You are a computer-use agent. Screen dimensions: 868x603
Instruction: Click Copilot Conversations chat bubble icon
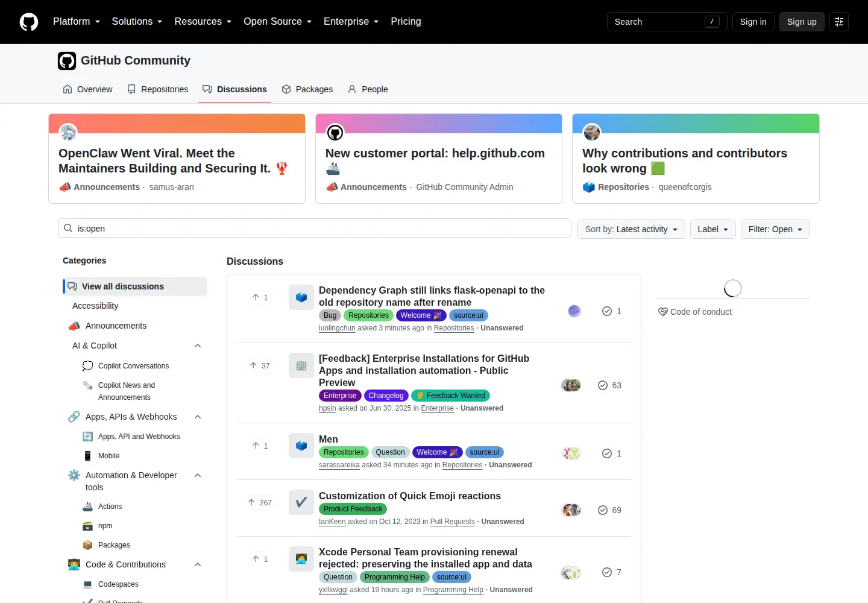click(x=87, y=366)
